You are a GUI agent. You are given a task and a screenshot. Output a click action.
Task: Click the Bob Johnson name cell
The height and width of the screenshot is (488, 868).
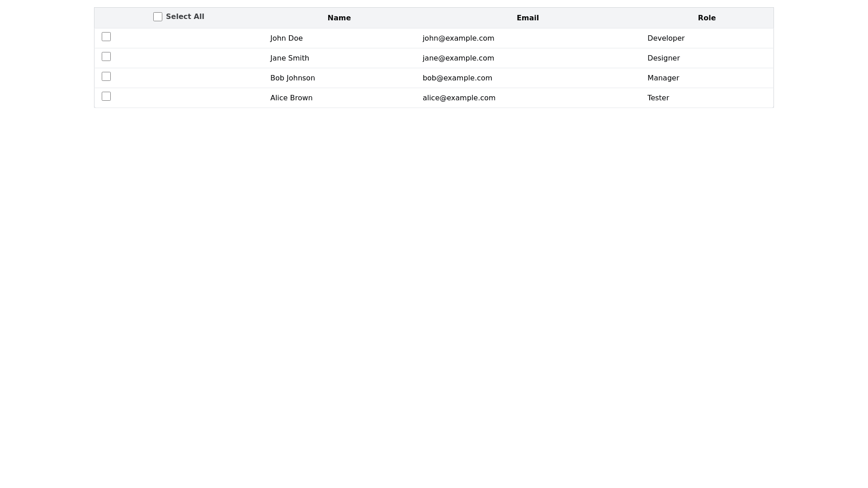292,78
